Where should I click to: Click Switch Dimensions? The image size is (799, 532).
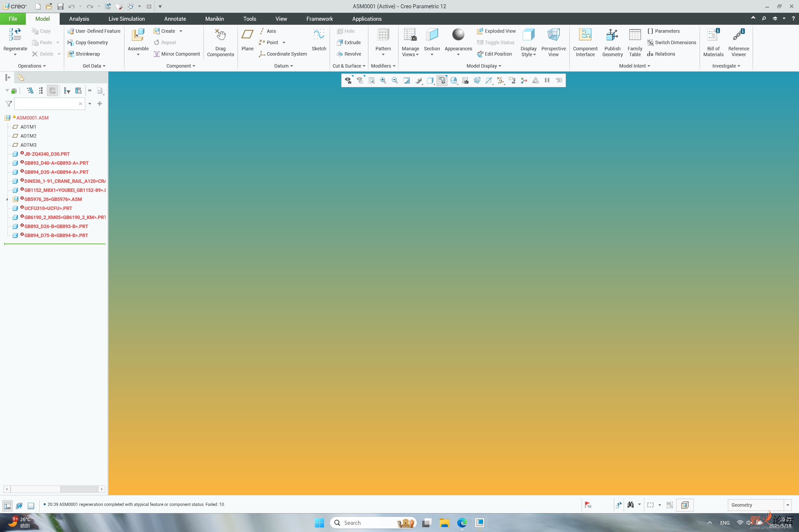pyautogui.click(x=671, y=42)
